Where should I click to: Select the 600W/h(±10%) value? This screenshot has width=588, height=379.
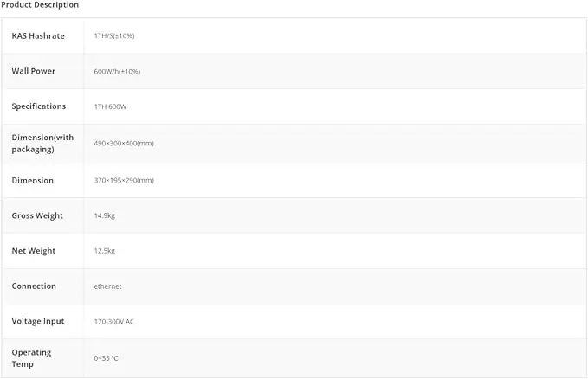[117, 71]
